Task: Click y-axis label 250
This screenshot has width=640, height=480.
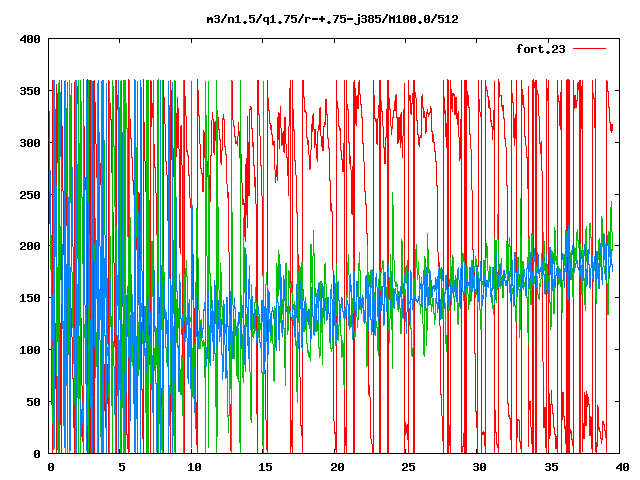Action: tap(30, 195)
